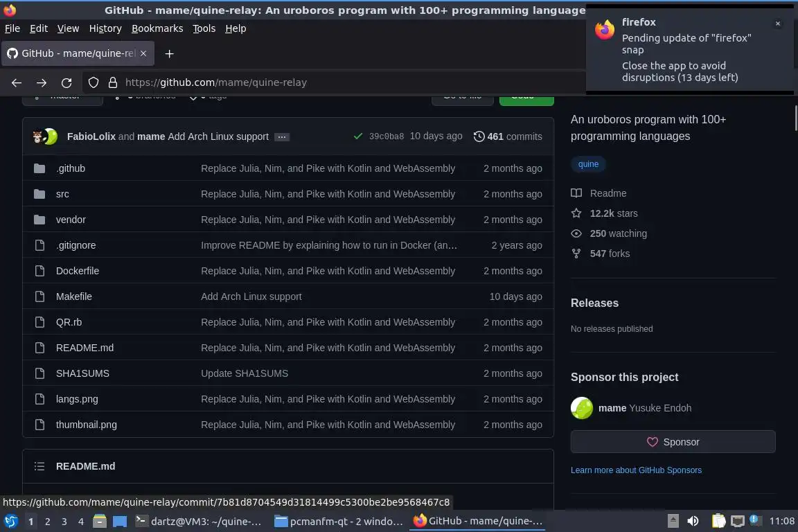Image resolution: width=798 pixels, height=532 pixels.
Task: Launch the file manager quick-launch icon
Action: click(x=100, y=521)
